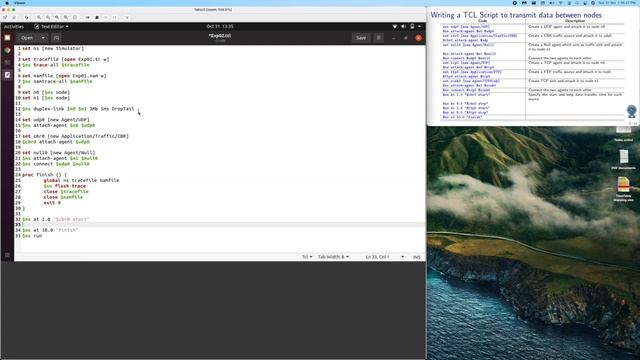
Task: Open the gedit hamburger menu
Action: [x=379, y=38]
